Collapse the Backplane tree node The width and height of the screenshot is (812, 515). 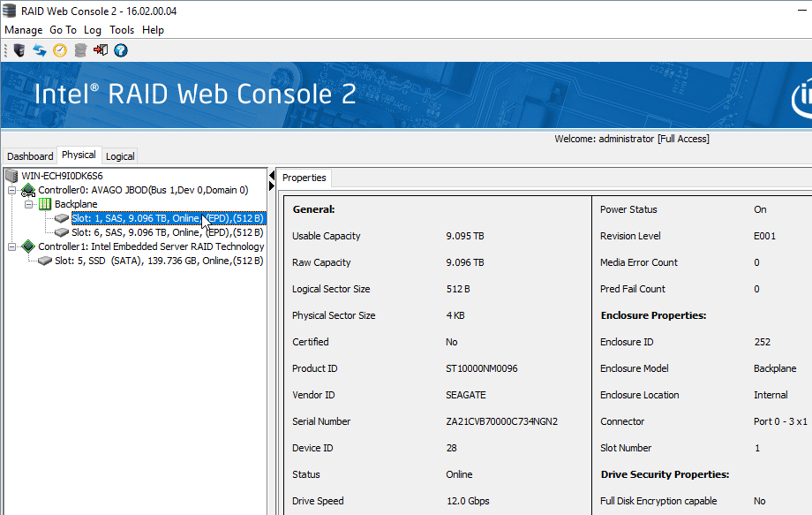pos(28,204)
